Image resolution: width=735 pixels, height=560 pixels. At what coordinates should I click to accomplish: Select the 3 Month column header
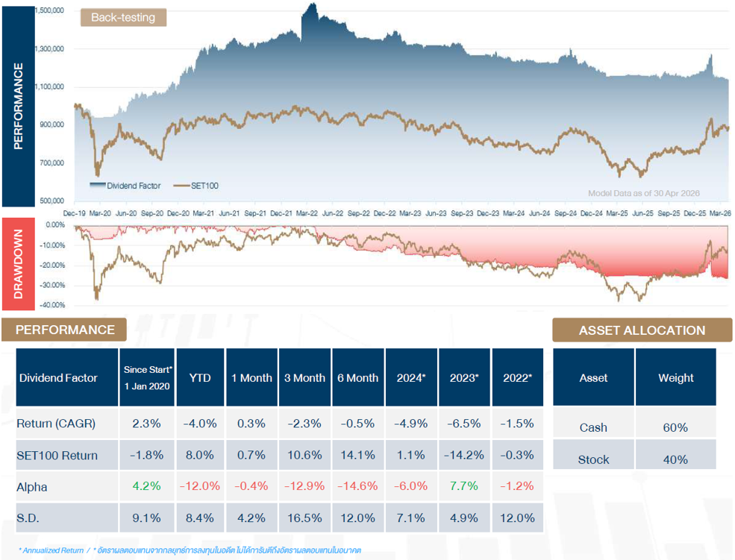point(304,377)
